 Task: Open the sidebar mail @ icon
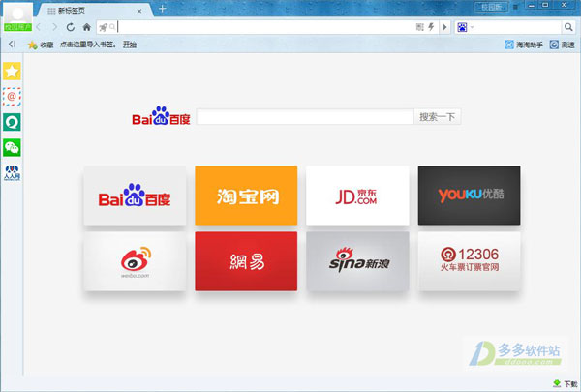pyautogui.click(x=12, y=97)
